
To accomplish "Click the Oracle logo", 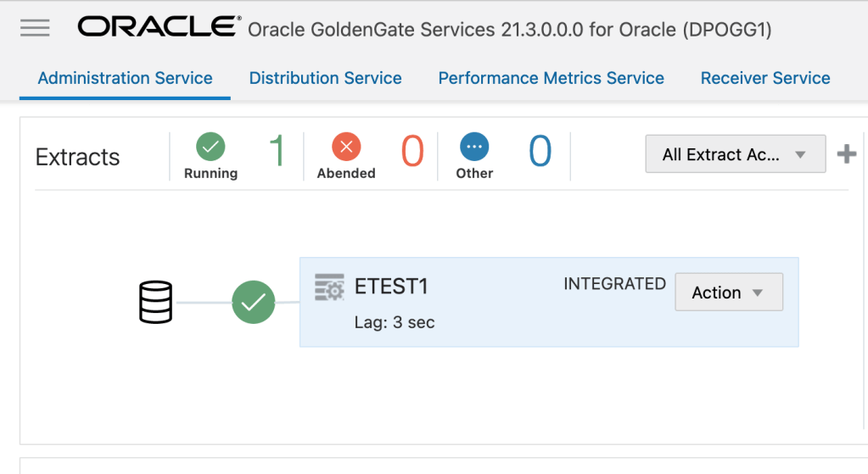I will (x=159, y=27).
